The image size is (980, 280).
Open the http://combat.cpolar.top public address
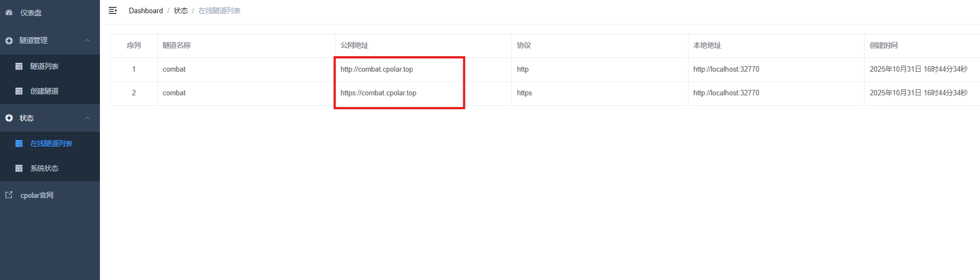[x=377, y=69]
